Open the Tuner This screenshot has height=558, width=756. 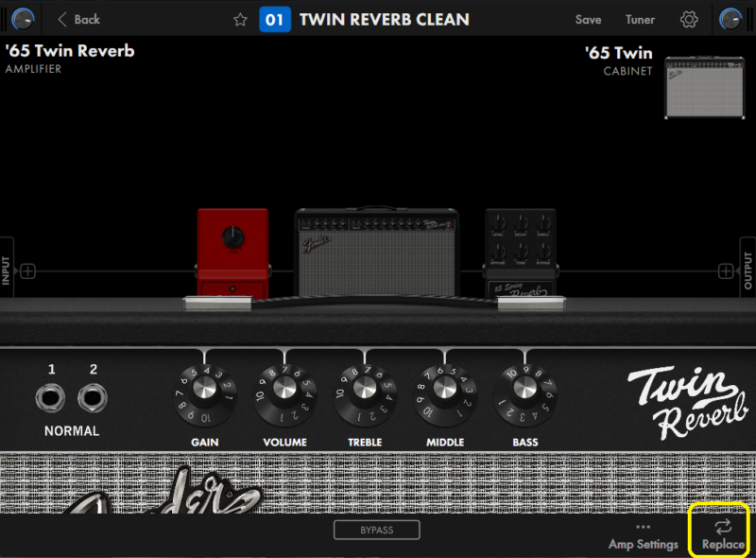pyautogui.click(x=640, y=20)
